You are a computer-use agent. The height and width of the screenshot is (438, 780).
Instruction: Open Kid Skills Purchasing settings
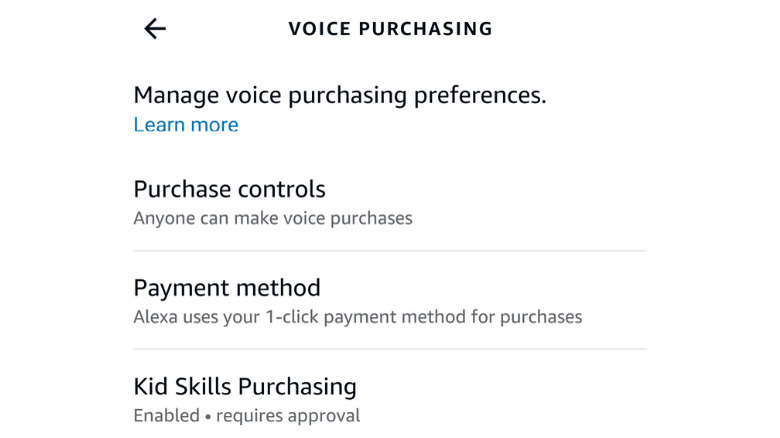(245, 386)
